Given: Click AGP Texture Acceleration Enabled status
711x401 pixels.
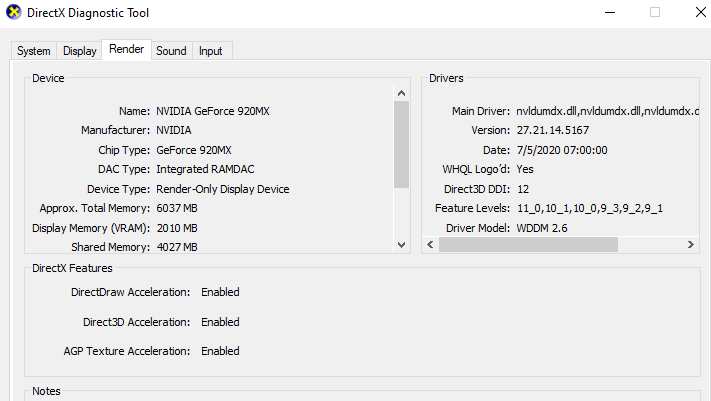Looking at the screenshot, I should [220, 351].
